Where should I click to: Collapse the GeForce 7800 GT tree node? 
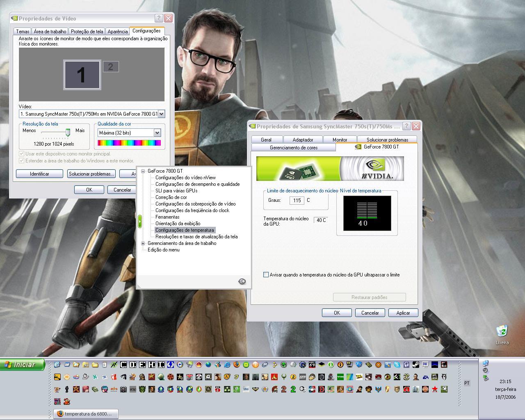(143, 171)
